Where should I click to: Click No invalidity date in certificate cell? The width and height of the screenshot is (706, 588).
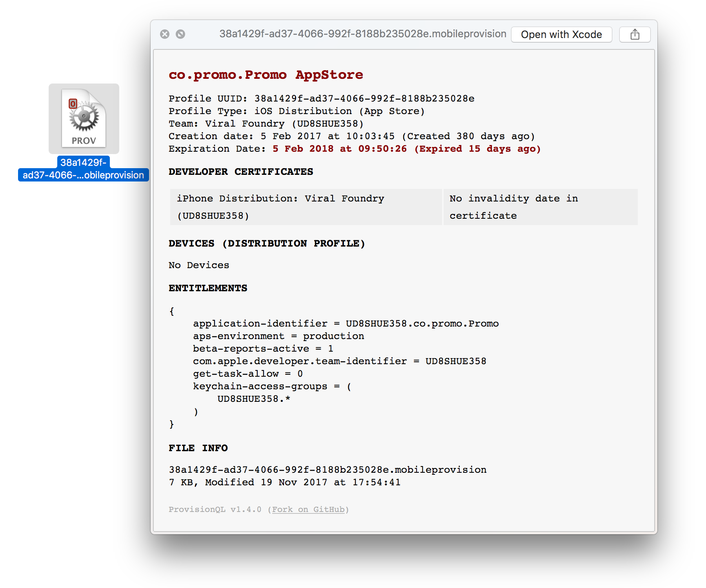click(x=540, y=207)
